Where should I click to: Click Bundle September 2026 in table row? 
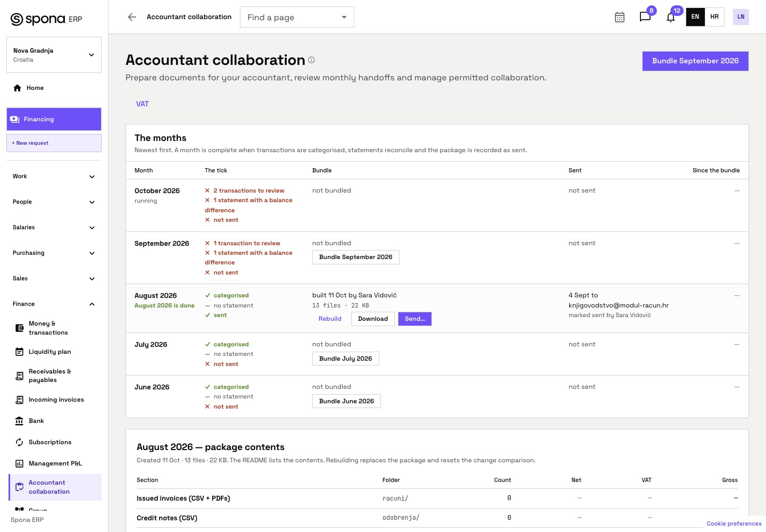click(x=356, y=257)
